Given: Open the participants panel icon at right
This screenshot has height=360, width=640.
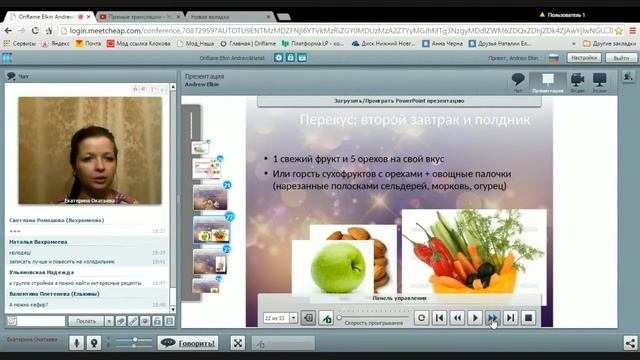Looking at the screenshot, I should [628, 77].
